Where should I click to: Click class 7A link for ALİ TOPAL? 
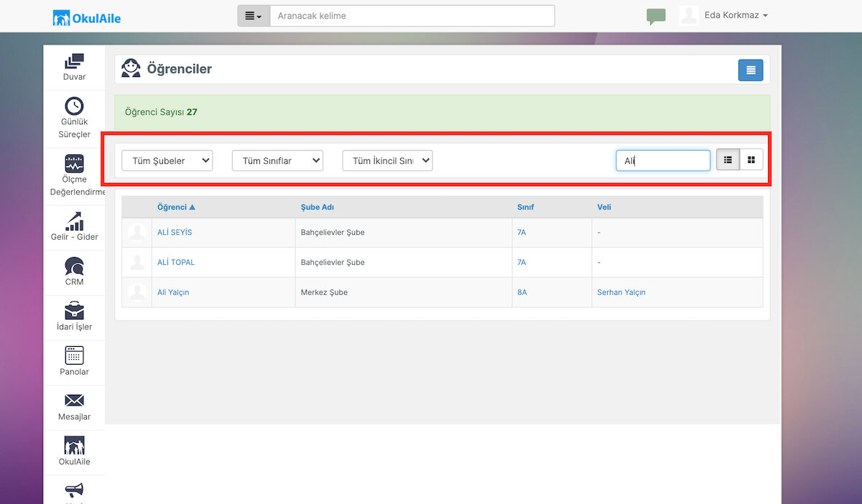522,263
